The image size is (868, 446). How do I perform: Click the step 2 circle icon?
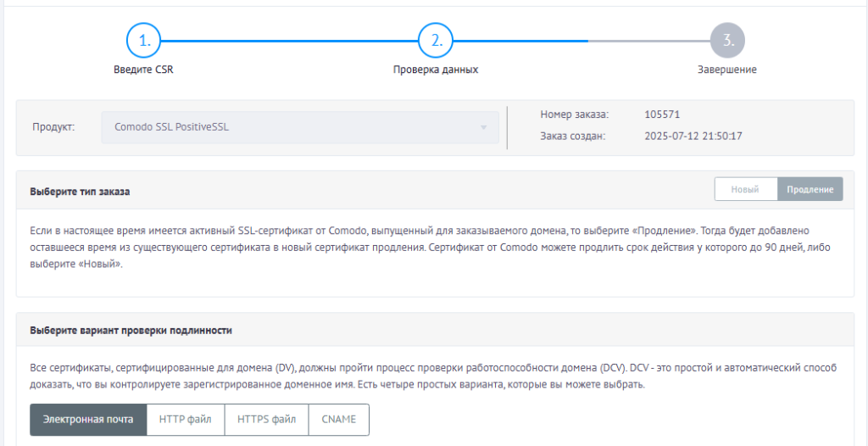pyautogui.click(x=436, y=40)
